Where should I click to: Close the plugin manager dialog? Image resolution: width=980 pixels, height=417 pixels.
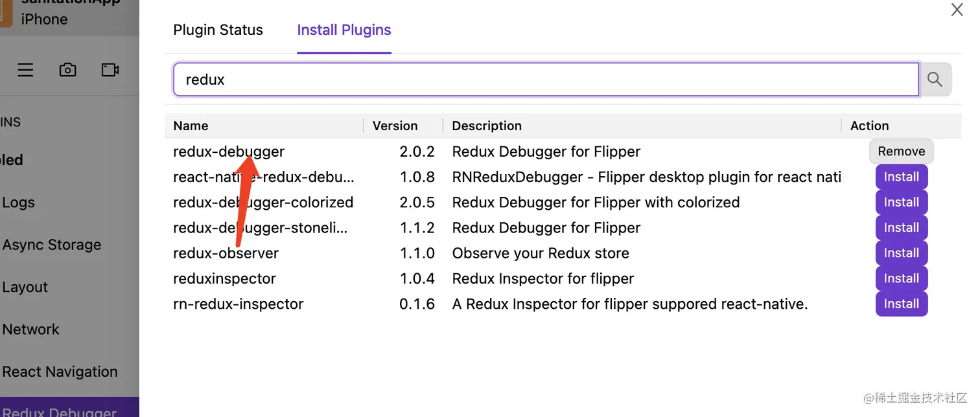click(x=957, y=10)
